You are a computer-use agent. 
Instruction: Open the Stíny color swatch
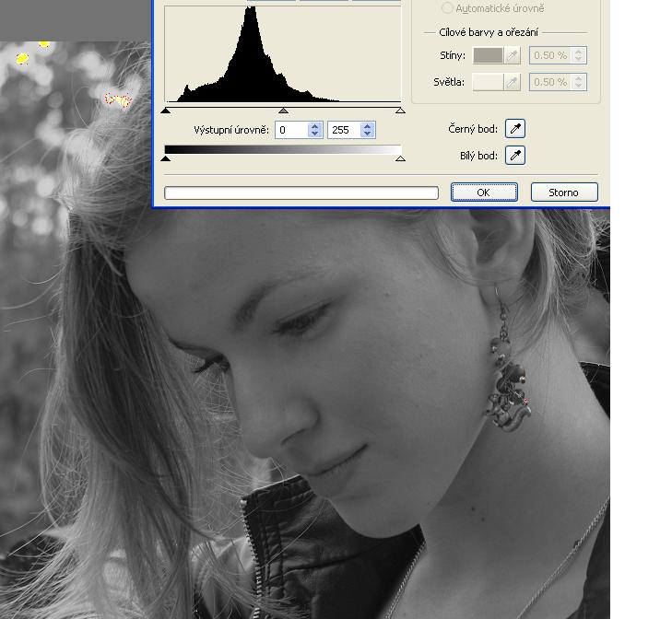pyautogui.click(x=488, y=55)
